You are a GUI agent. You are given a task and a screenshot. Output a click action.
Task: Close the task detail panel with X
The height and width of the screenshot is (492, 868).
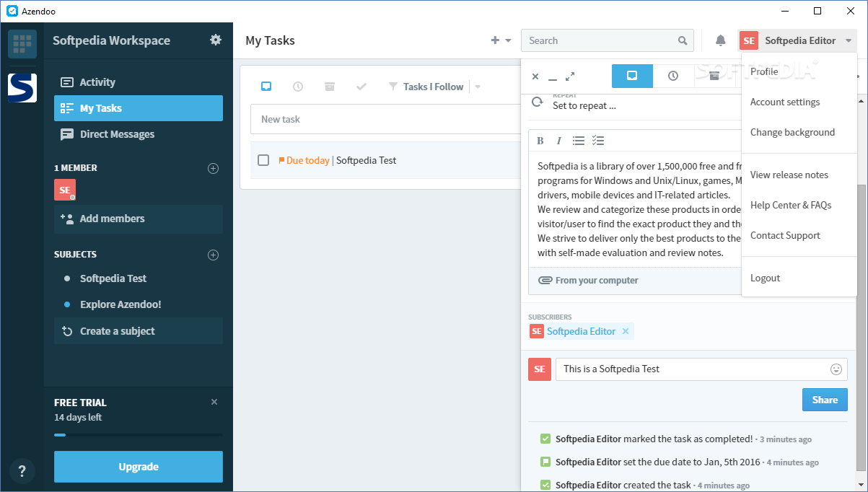tap(535, 76)
